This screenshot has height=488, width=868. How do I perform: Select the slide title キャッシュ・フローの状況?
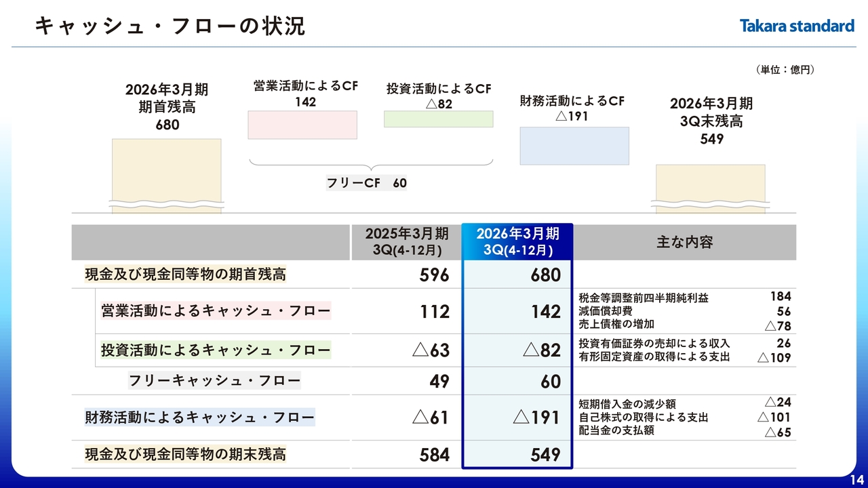[x=170, y=26]
